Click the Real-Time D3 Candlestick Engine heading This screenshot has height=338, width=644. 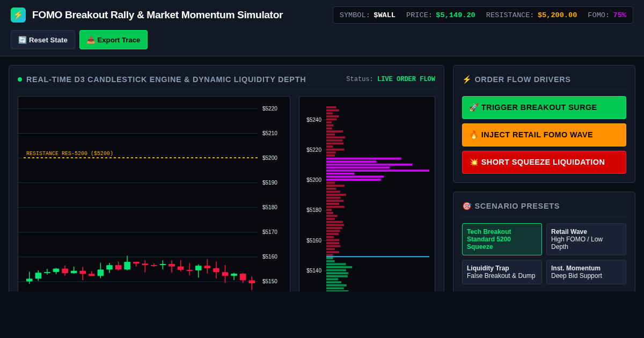[166, 79]
